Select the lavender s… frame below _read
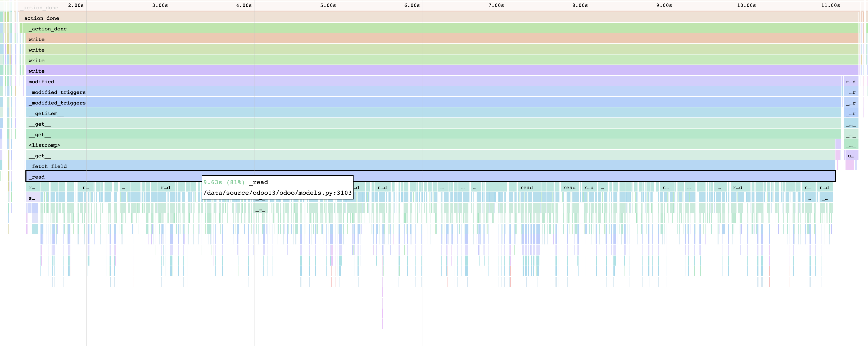 (x=33, y=198)
